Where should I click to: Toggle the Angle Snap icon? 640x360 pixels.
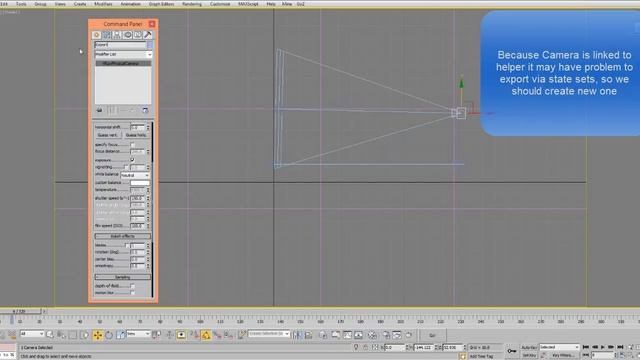(206, 335)
